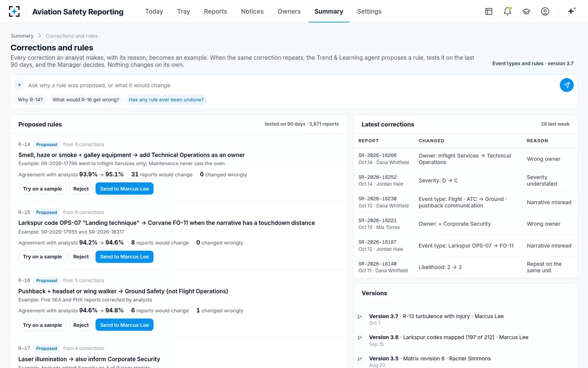
Task: Open the Tray tab
Action: (x=184, y=11)
